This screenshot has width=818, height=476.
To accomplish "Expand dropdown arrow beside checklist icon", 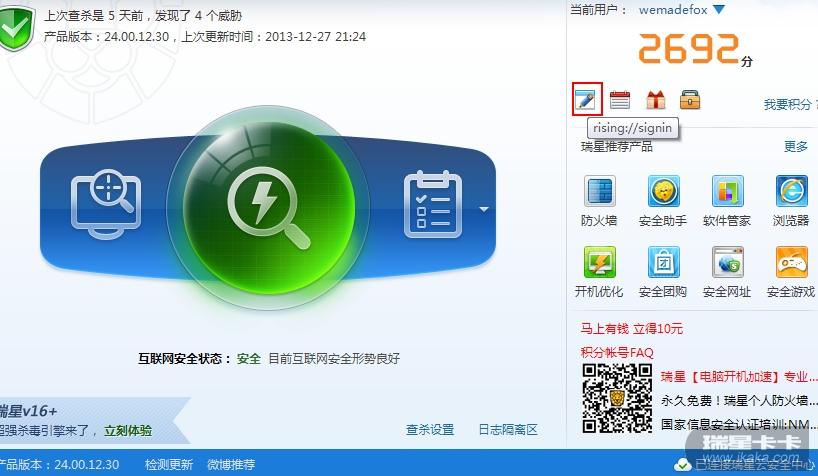I will (x=484, y=209).
